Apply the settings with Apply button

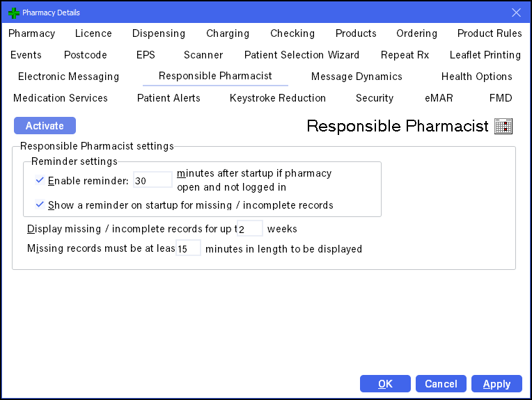pos(496,384)
